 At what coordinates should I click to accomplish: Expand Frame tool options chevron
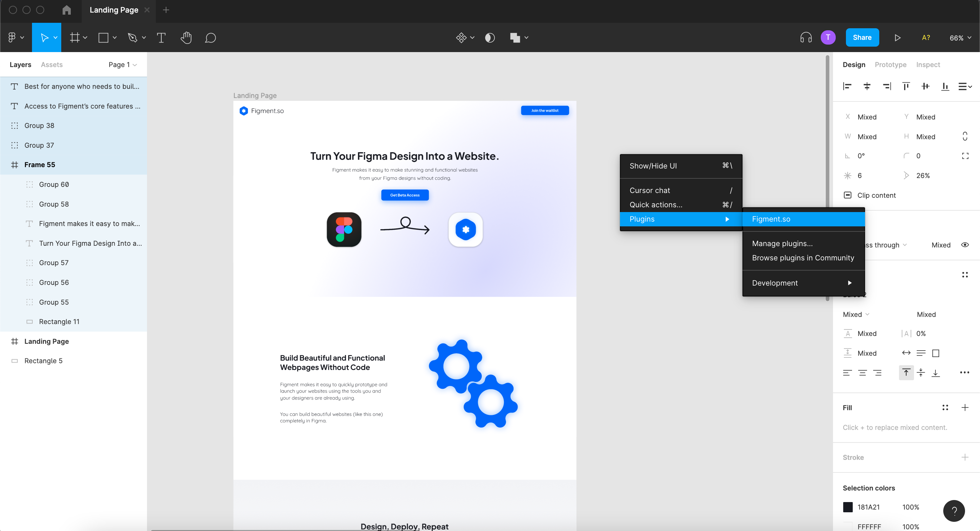tap(85, 38)
